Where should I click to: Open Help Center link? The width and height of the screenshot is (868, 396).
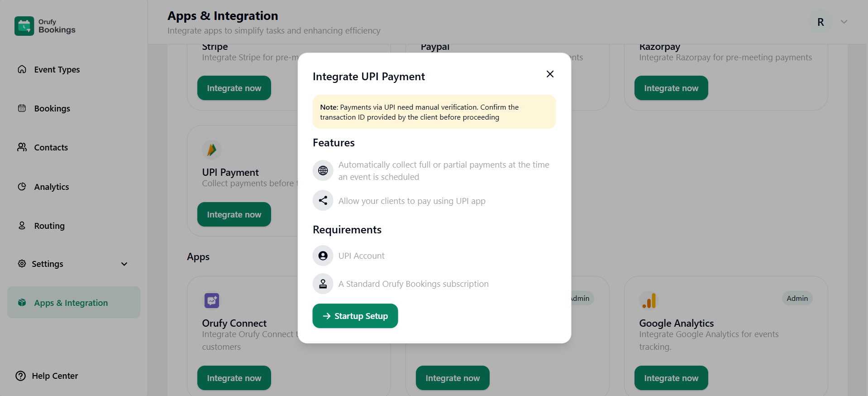(x=47, y=376)
